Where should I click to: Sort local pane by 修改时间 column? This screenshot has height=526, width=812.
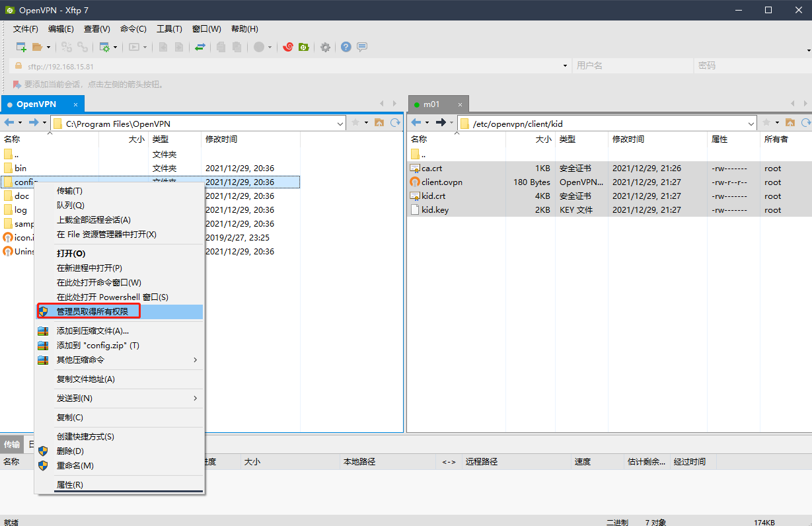coord(250,139)
